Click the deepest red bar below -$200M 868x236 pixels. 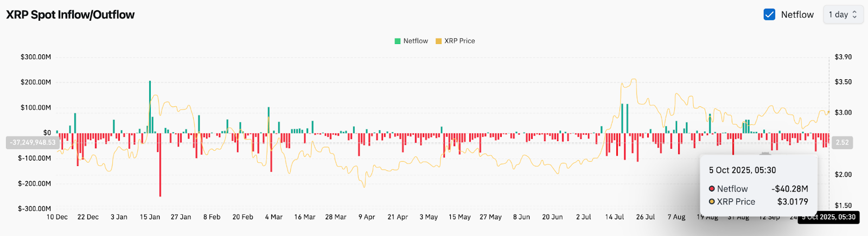tap(160, 165)
